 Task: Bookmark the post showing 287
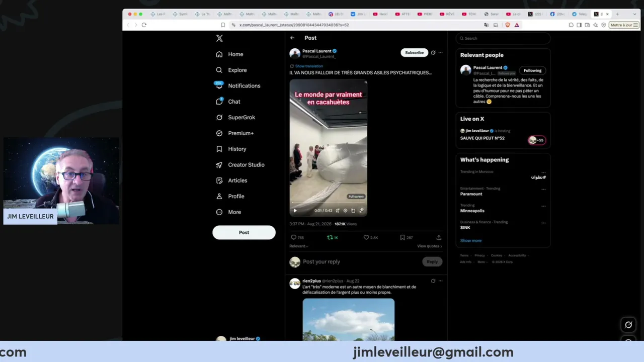coord(403,237)
